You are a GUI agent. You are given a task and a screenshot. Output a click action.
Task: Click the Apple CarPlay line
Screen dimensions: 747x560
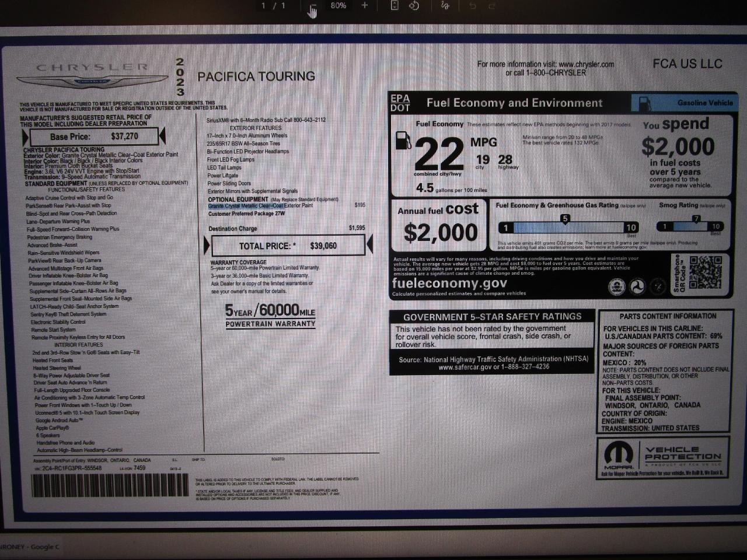[53, 428]
